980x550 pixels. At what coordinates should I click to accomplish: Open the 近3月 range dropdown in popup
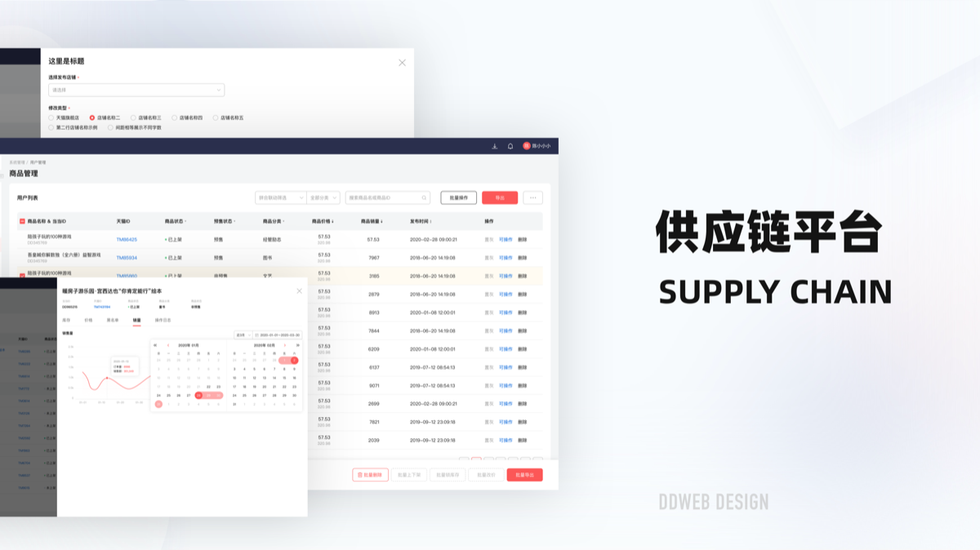(x=243, y=335)
